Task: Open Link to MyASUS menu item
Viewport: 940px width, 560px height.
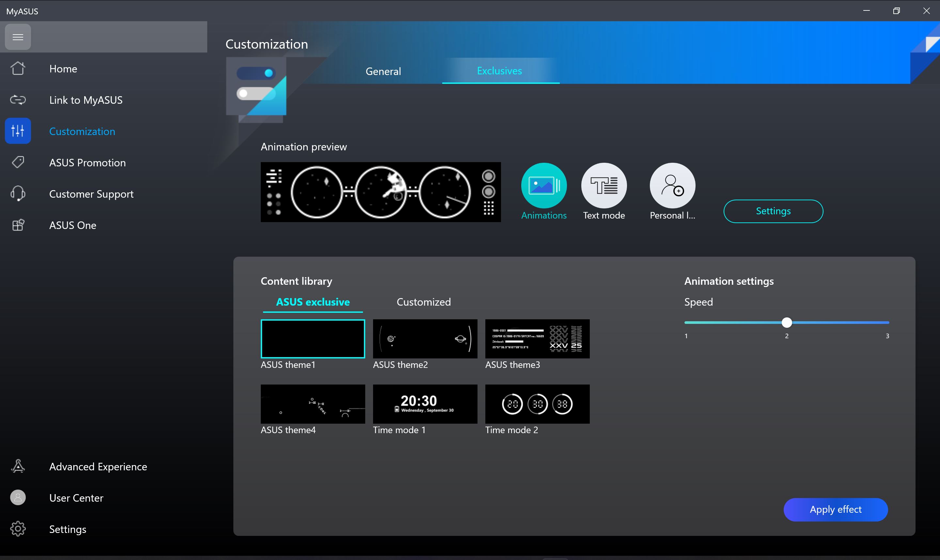Action: 86,100
